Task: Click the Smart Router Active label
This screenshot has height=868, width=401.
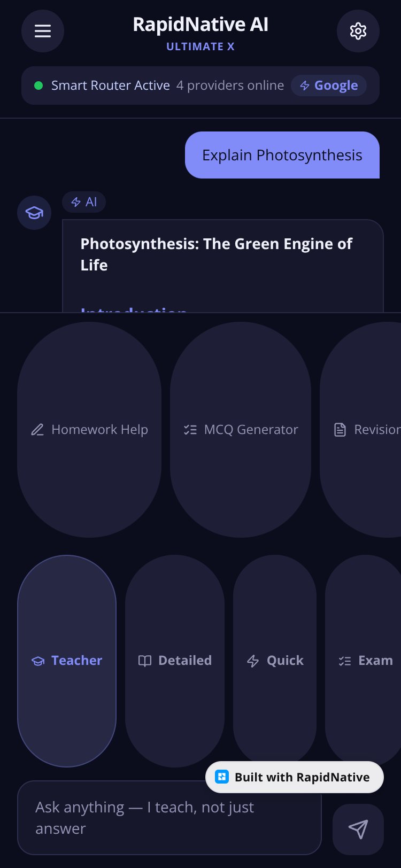Action: 111,86
